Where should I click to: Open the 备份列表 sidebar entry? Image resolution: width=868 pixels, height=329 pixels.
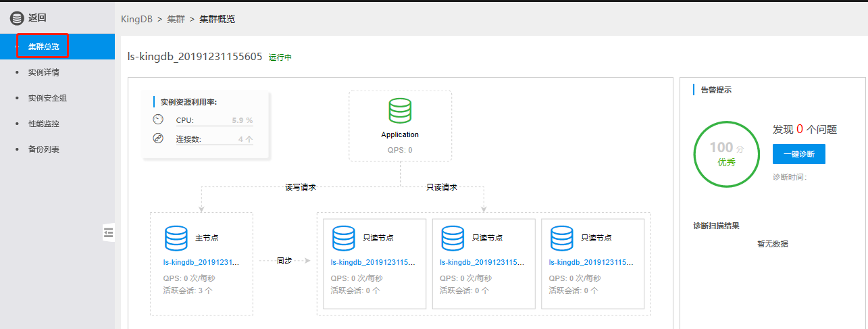(43, 149)
